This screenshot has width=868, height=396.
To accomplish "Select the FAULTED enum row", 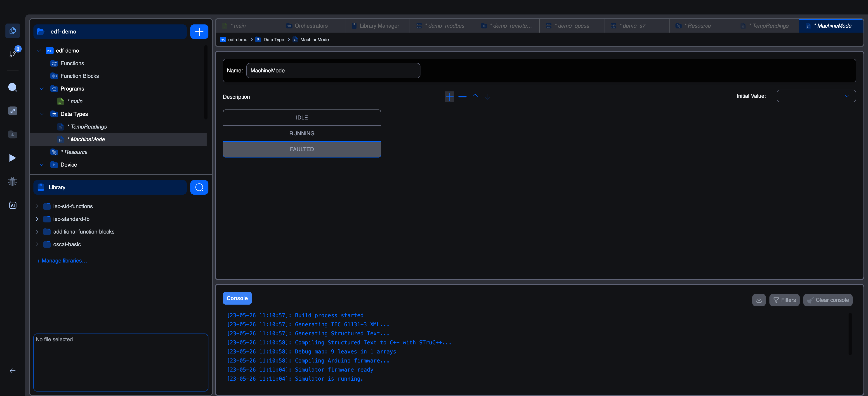I will point(302,149).
